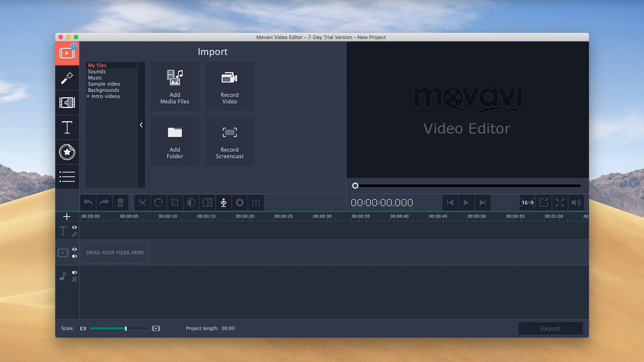Select the Backgrounds category

pyautogui.click(x=103, y=90)
